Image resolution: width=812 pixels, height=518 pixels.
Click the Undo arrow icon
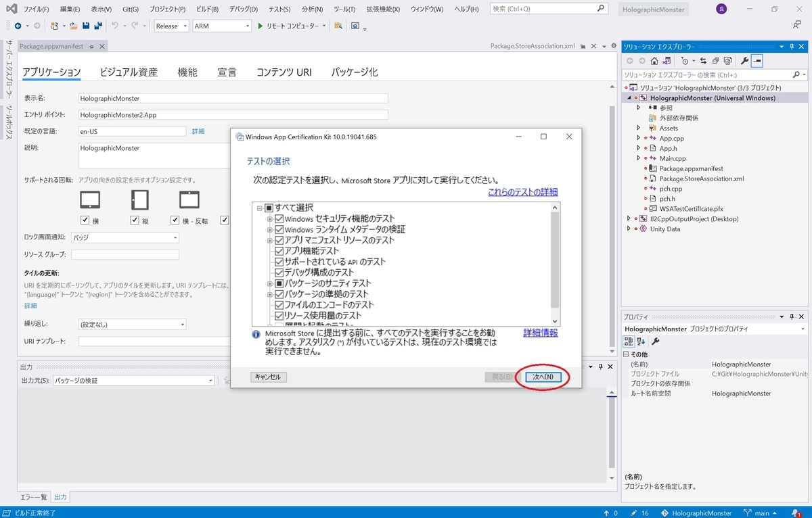tap(115, 26)
